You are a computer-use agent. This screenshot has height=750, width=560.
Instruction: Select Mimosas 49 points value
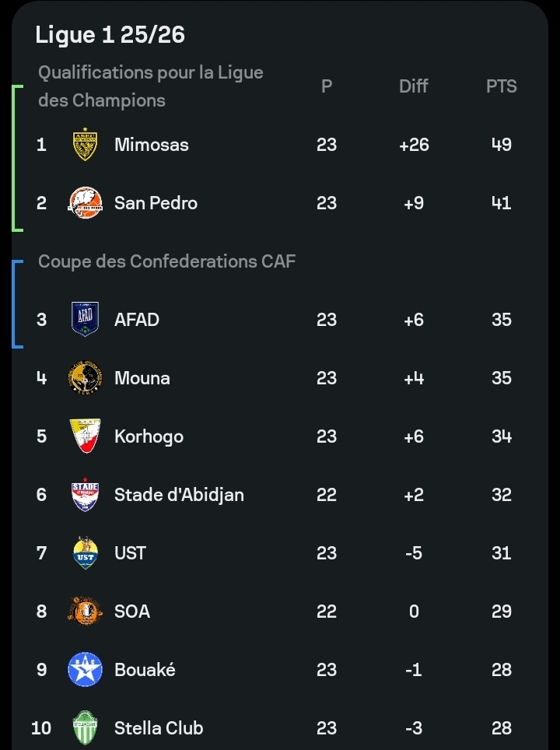click(x=501, y=145)
